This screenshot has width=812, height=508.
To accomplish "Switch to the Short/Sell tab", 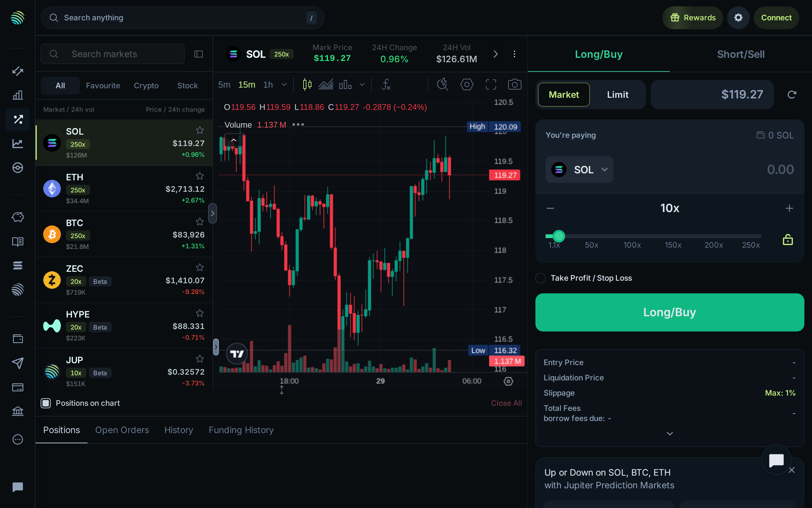I will coord(741,54).
